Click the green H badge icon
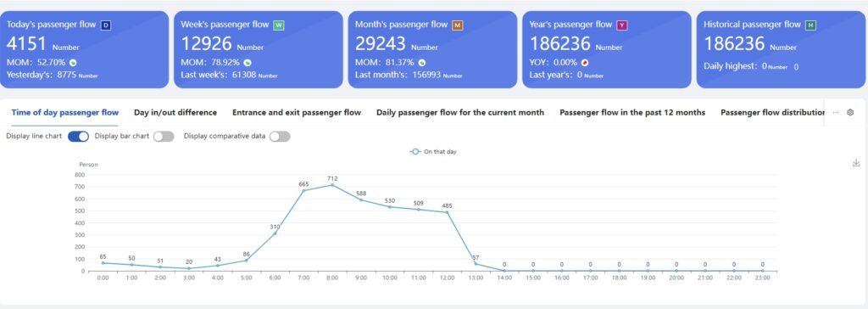The image size is (868, 309). tap(811, 25)
